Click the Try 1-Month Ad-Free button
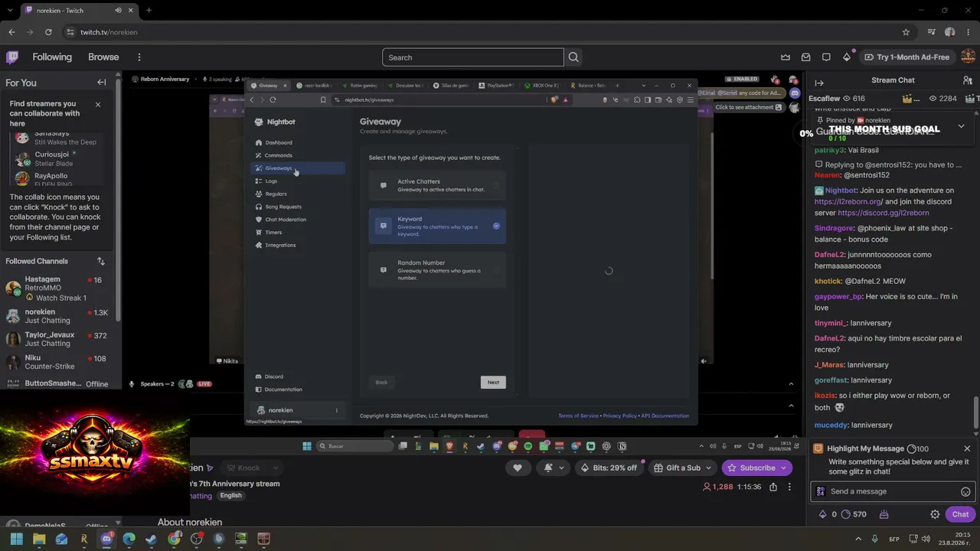This screenshot has height=551, width=980. pos(906,57)
